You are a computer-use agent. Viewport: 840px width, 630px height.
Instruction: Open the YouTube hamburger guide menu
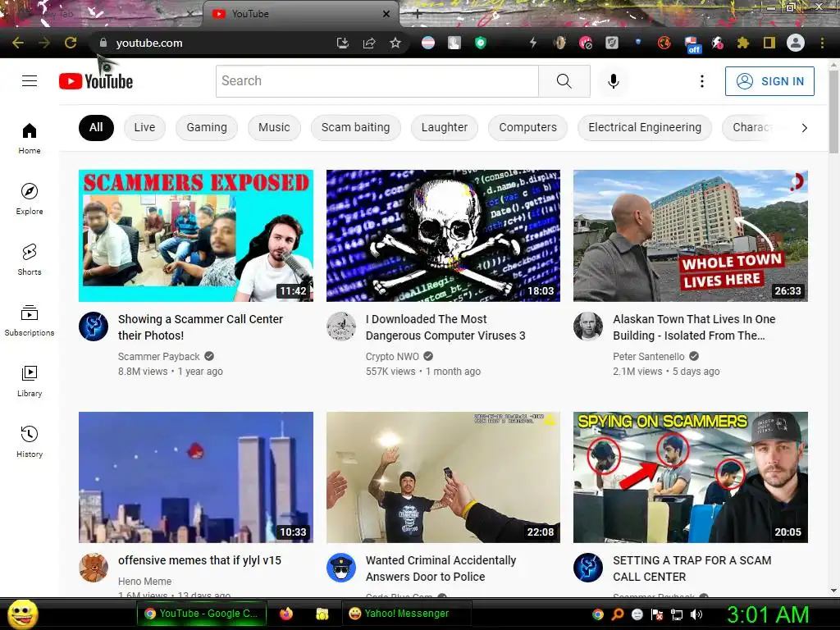click(x=30, y=81)
